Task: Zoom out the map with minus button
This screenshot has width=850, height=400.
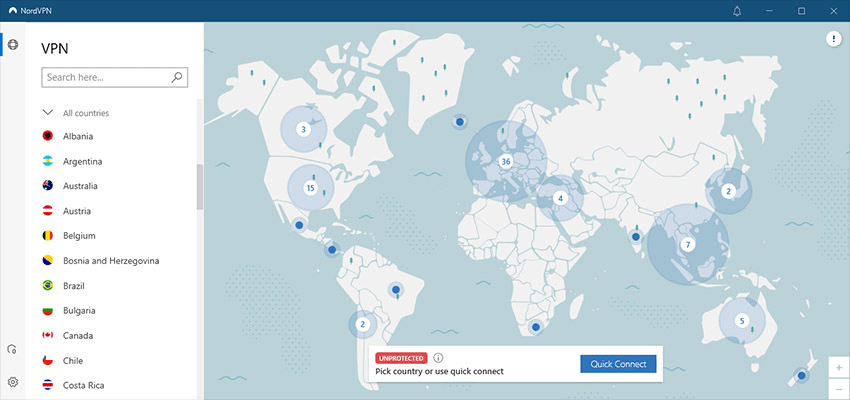Action: pos(838,388)
